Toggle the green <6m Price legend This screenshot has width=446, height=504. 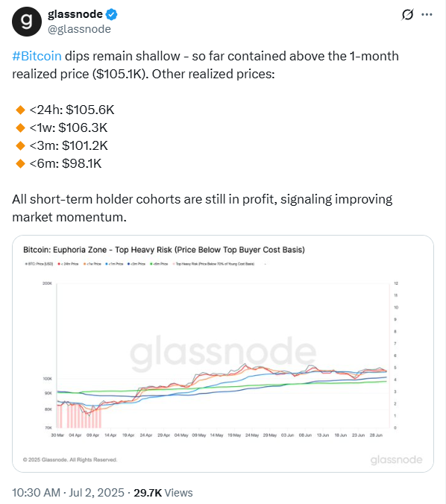coord(159,264)
